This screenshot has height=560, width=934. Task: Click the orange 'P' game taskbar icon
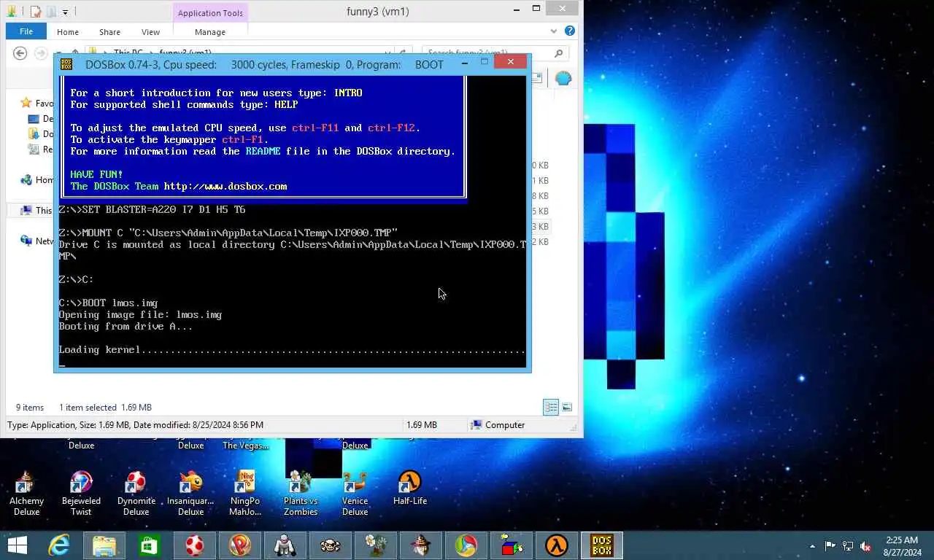239,545
